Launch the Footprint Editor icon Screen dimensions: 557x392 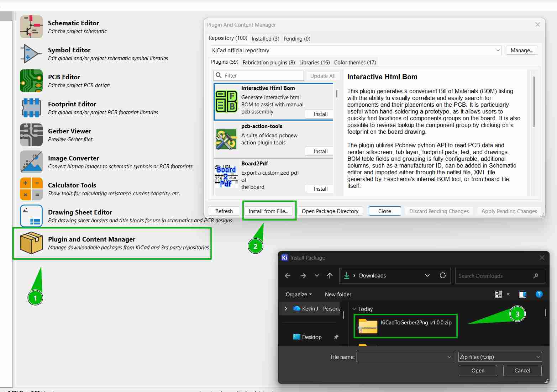31,108
